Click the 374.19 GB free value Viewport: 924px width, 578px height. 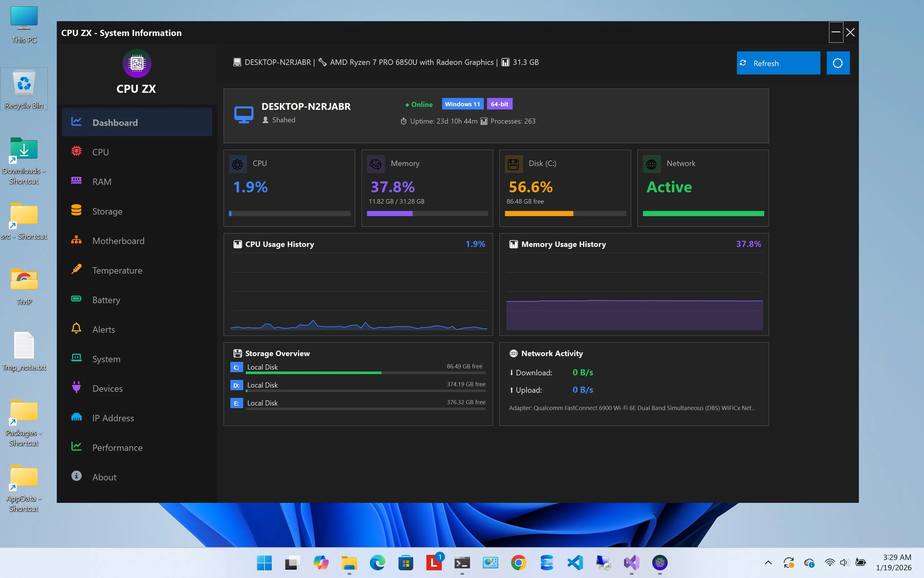coord(466,384)
